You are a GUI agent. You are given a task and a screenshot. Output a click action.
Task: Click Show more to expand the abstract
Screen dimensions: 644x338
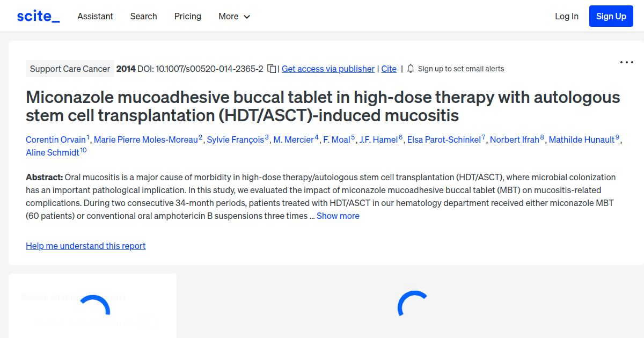[338, 215]
